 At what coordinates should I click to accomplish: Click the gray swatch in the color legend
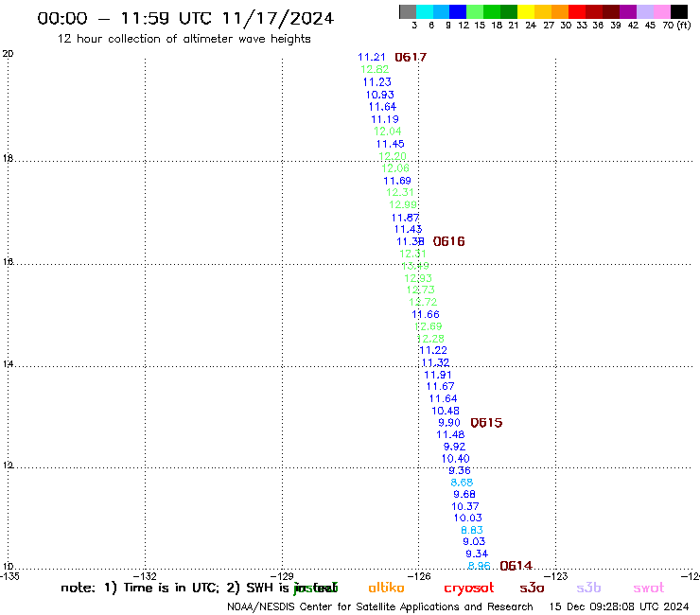tap(408, 11)
